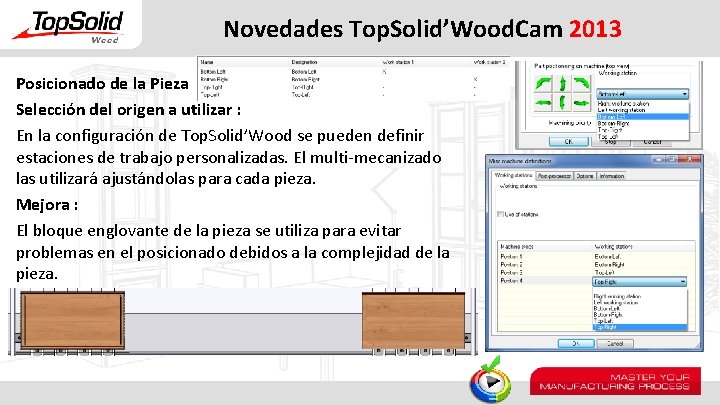Viewport: 720px width, 405px height.
Task: Click the Top Left cell for Position 3
Action: coord(605,272)
